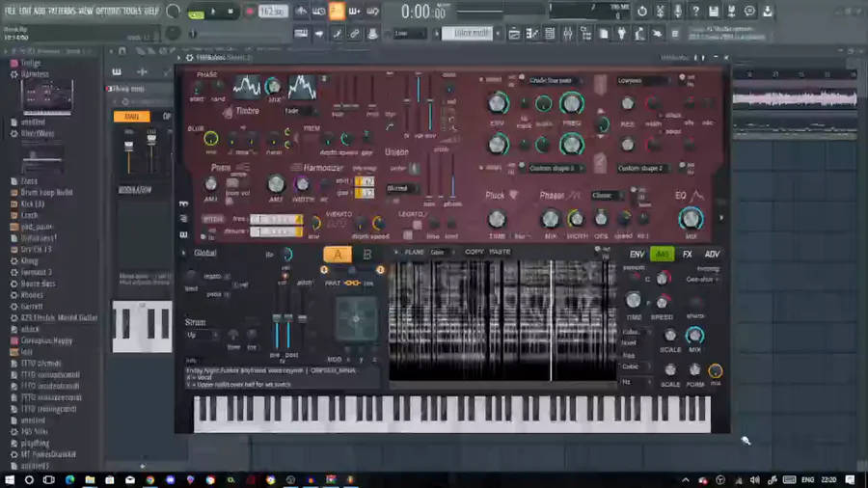Open the PATTERNS menu
Viewport: 868px width, 488px height.
point(62,11)
